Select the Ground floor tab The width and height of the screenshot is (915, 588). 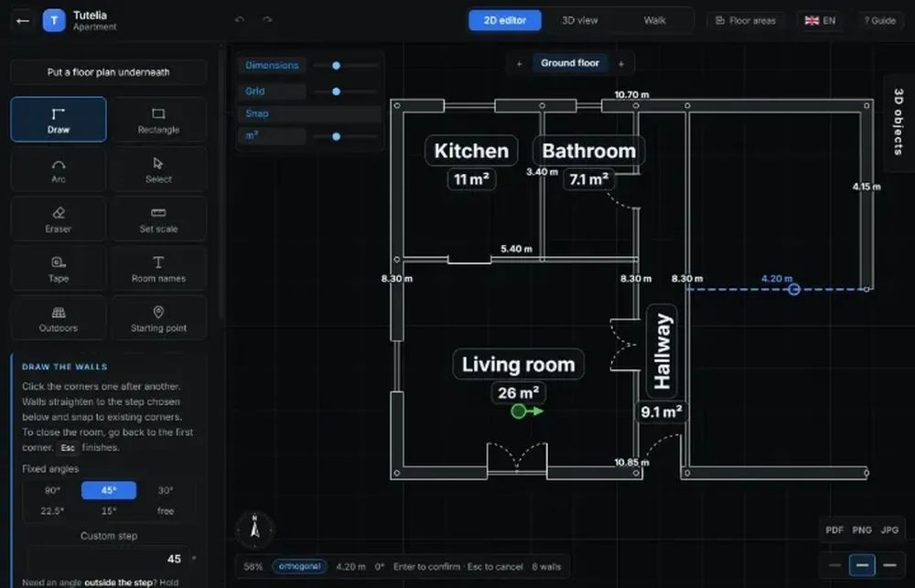pos(569,63)
